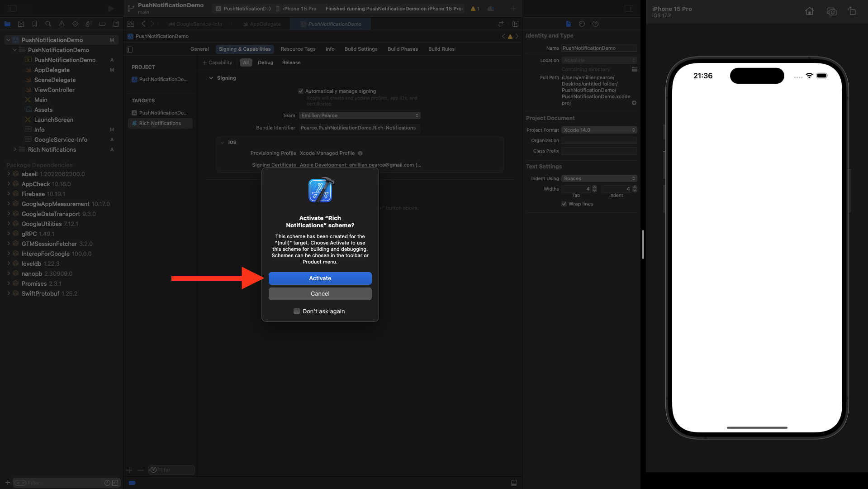Check the "Don't ask again" box
Screen dimensions: 868x489
pyautogui.click(x=297, y=311)
